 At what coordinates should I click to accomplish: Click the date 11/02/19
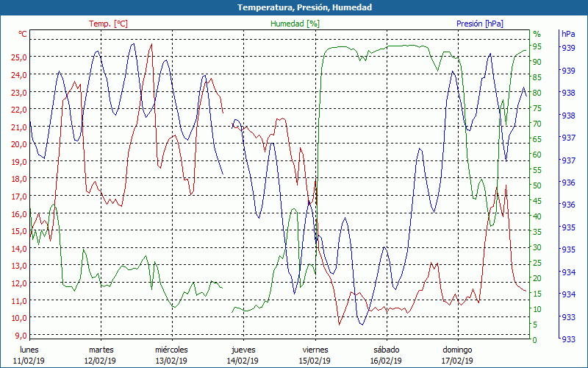[29, 361]
